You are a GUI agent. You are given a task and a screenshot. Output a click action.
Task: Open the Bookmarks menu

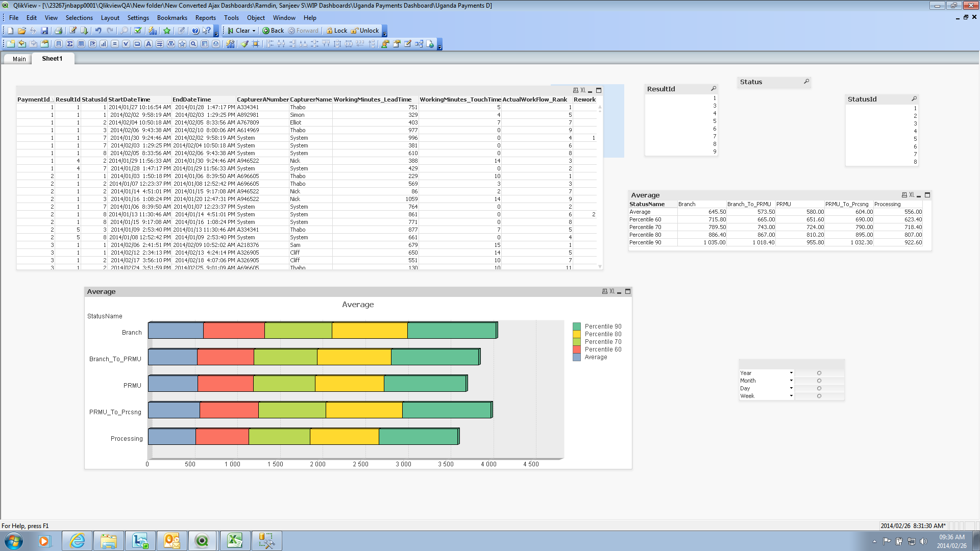click(172, 17)
